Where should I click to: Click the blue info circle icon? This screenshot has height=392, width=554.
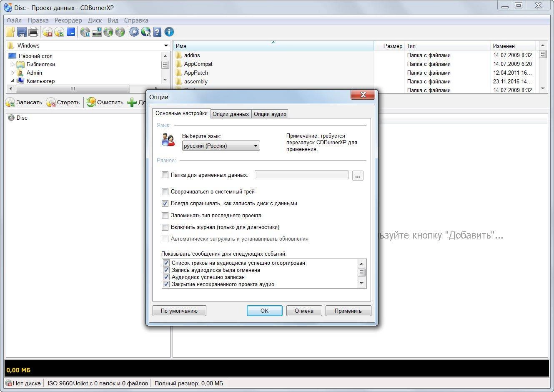pyautogui.click(x=169, y=32)
